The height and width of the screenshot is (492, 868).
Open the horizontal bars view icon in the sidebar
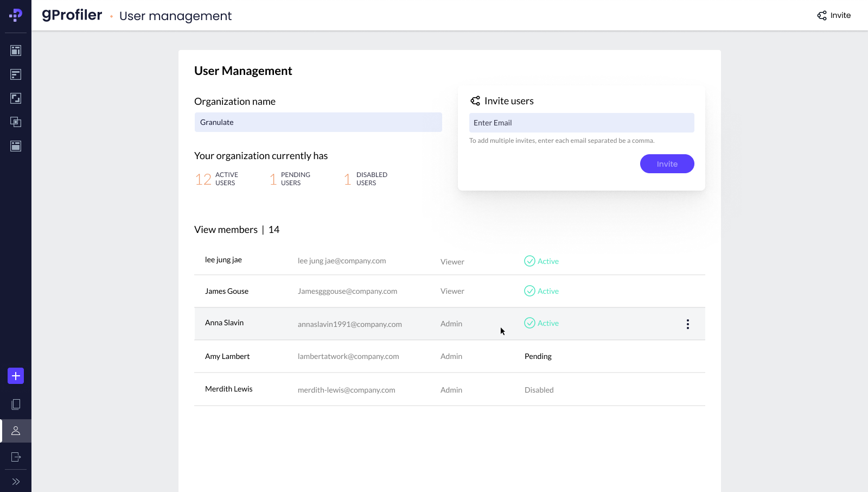coord(16,74)
